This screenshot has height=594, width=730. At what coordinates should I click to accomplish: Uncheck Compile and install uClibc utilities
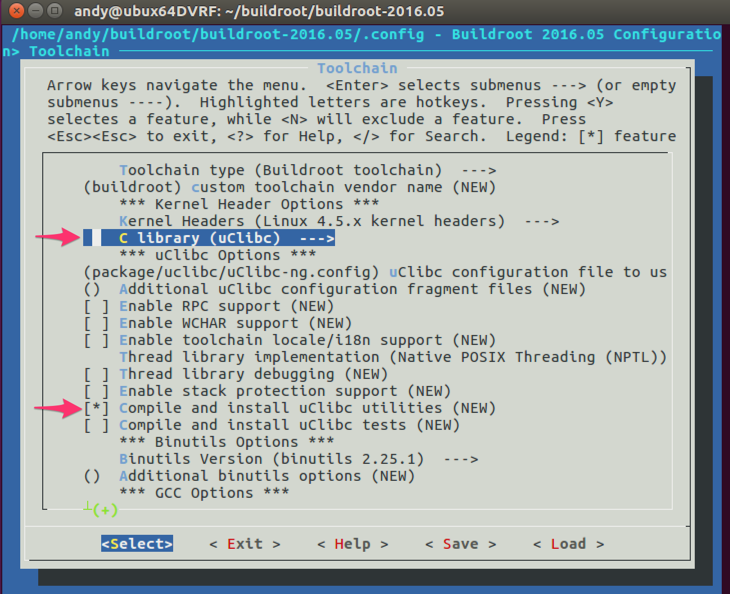click(96, 408)
